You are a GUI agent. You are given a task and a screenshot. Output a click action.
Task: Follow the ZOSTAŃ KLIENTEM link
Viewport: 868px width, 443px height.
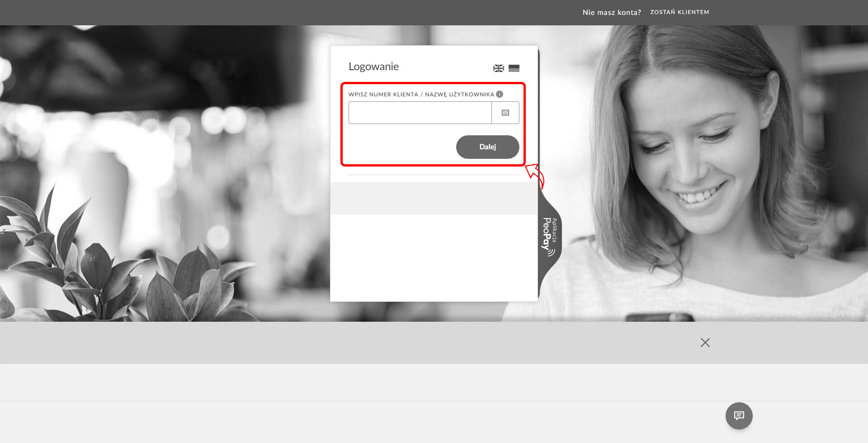679,12
